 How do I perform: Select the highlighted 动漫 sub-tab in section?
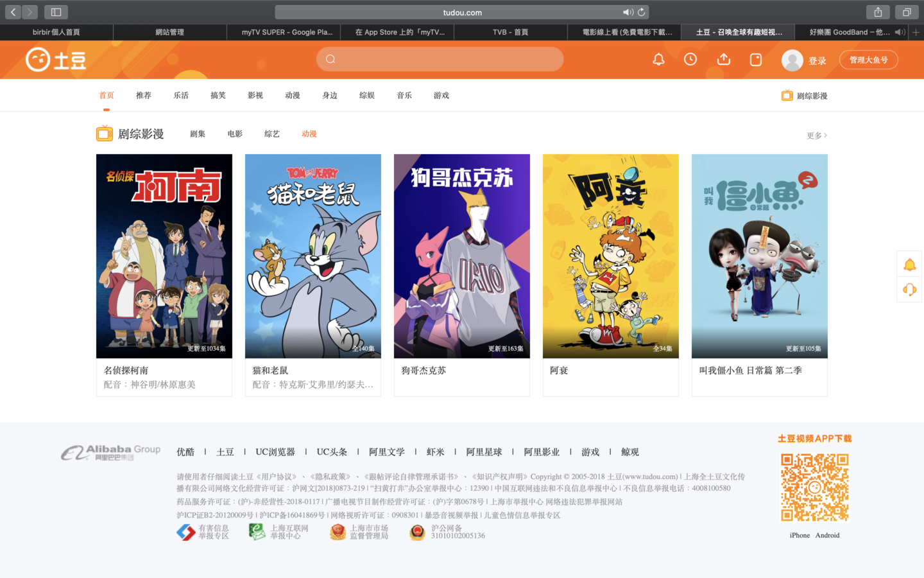click(x=309, y=134)
